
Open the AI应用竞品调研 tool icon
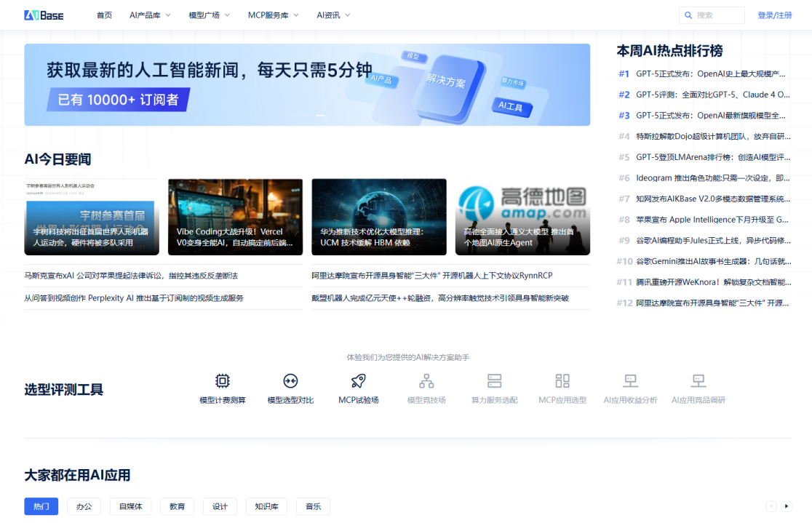(698, 381)
